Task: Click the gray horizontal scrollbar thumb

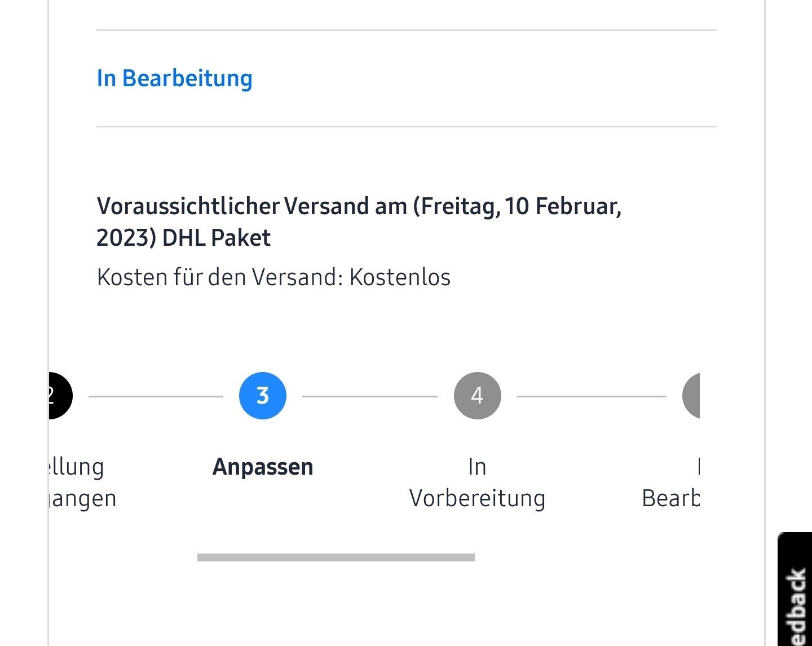Action: point(336,557)
